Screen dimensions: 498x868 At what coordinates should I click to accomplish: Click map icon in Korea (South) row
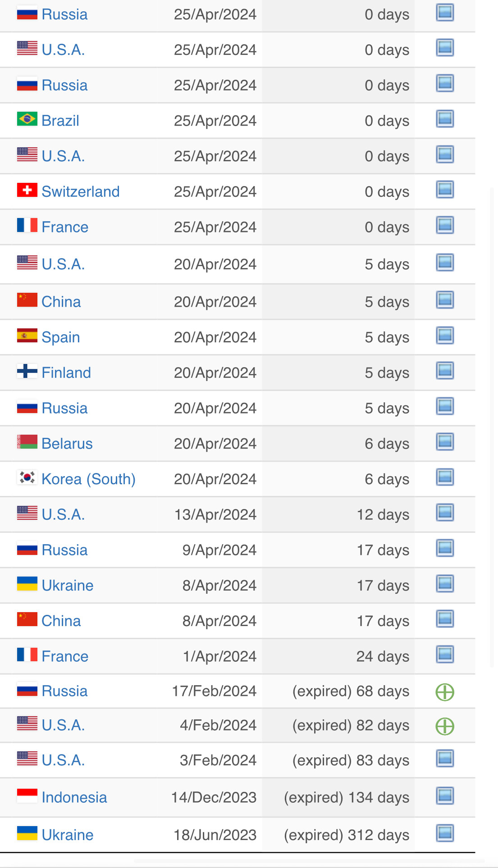[x=445, y=477]
